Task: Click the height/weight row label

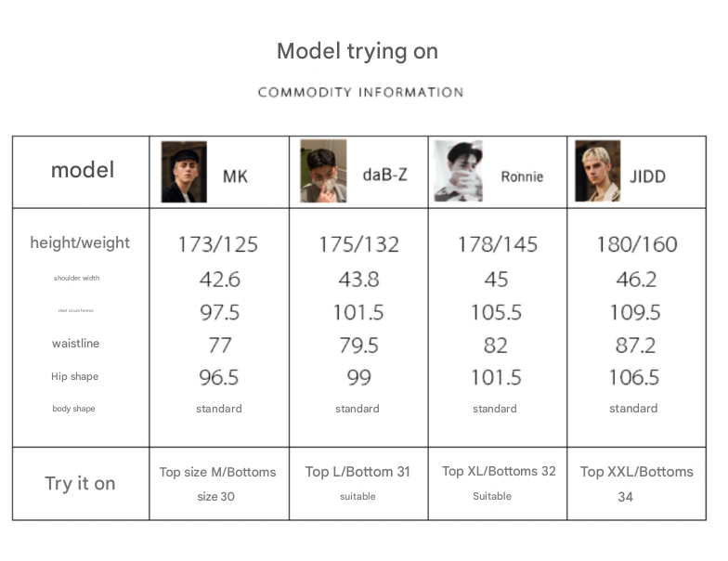Action: pyautogui.click(x=80, y=243)
